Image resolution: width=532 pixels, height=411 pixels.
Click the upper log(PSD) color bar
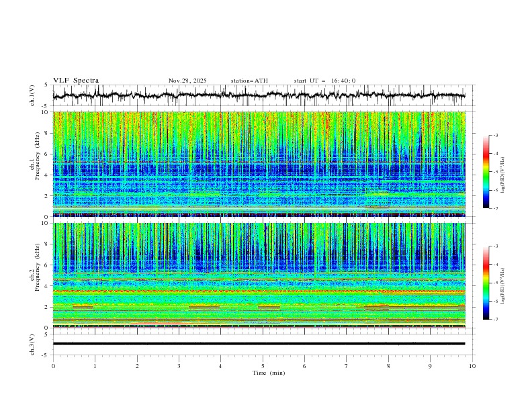click(486, 171)
